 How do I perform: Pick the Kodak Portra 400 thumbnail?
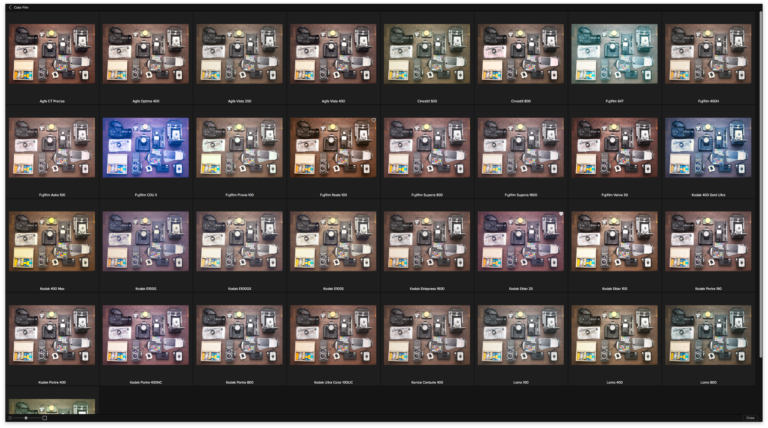pyautogui.click(x=52, y=335)
